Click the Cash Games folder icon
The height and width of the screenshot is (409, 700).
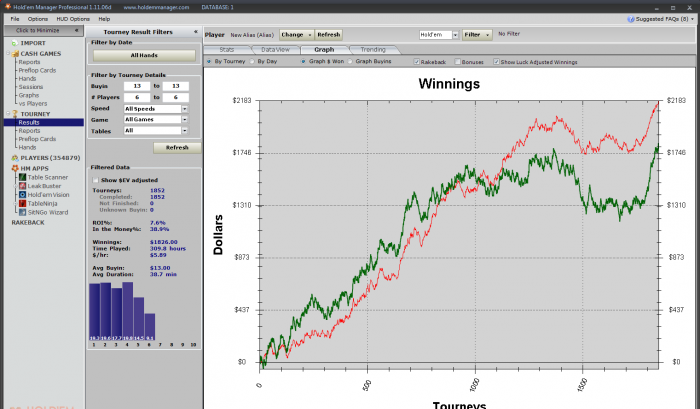click(x=15, y=54)
